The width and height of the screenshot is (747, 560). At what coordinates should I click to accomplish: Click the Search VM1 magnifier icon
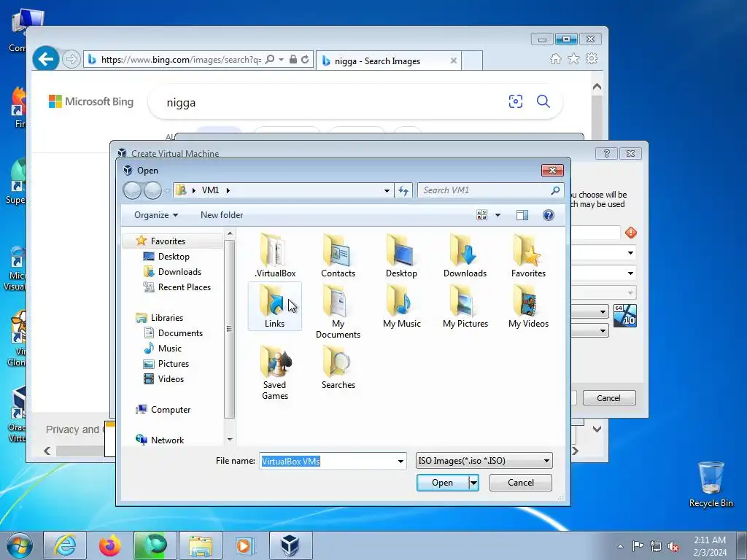click(x=555, y=190)
